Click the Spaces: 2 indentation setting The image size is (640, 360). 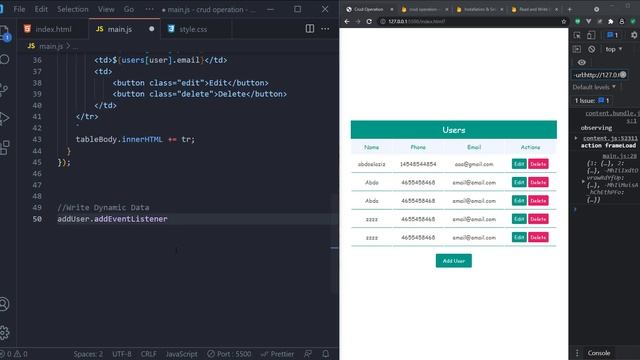click(x=88, y=354)
